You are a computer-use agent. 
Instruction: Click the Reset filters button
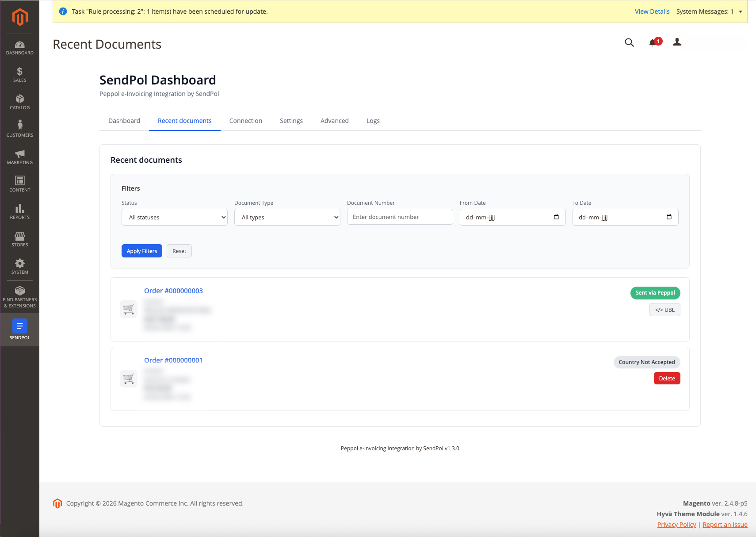tap(179, 251)
